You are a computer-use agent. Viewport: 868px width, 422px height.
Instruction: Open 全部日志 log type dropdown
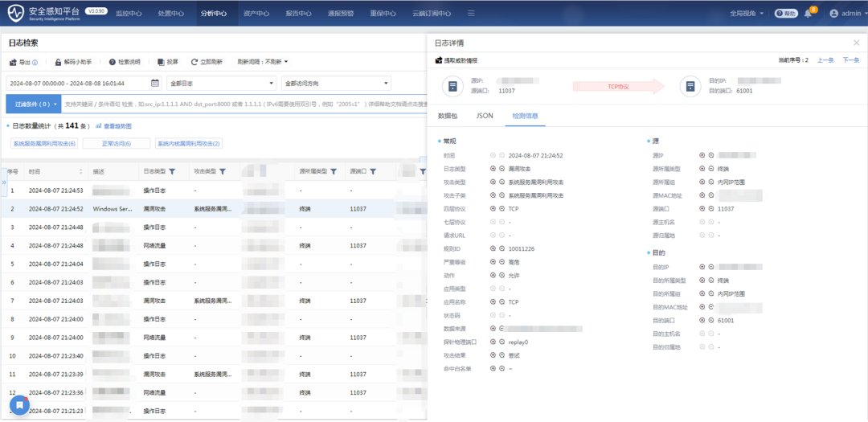222,84
